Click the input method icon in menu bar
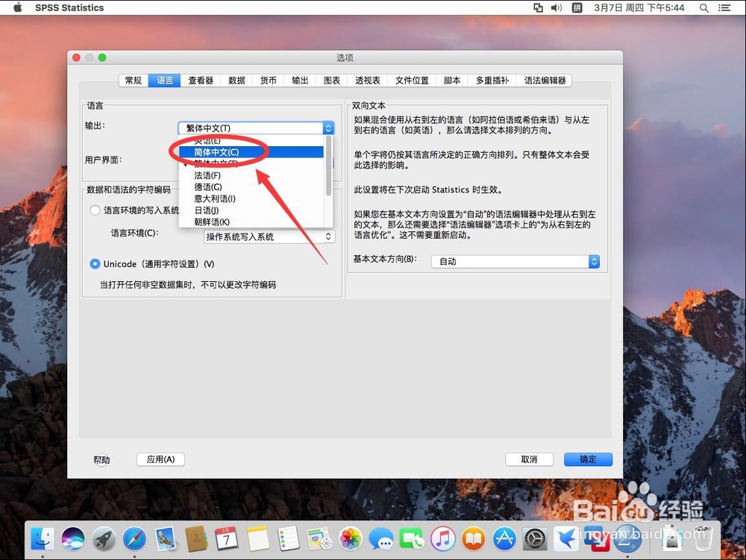 tap(577, 7)
